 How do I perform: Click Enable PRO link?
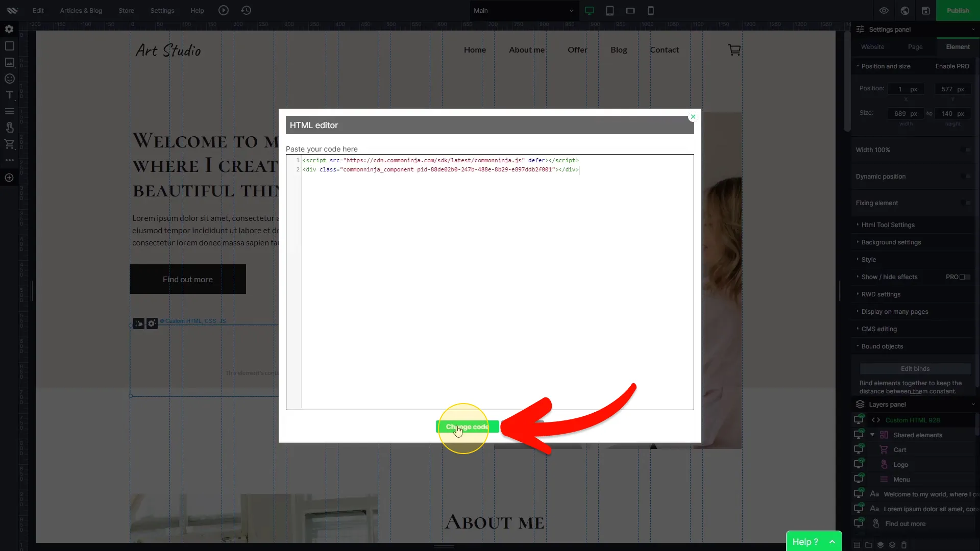tap(952, 66)
